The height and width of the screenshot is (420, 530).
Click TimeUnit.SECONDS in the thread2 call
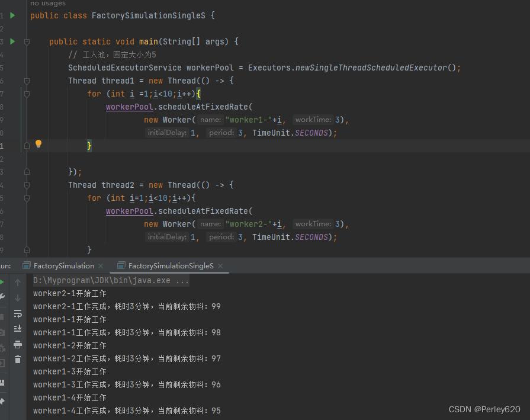coord(290,237)
